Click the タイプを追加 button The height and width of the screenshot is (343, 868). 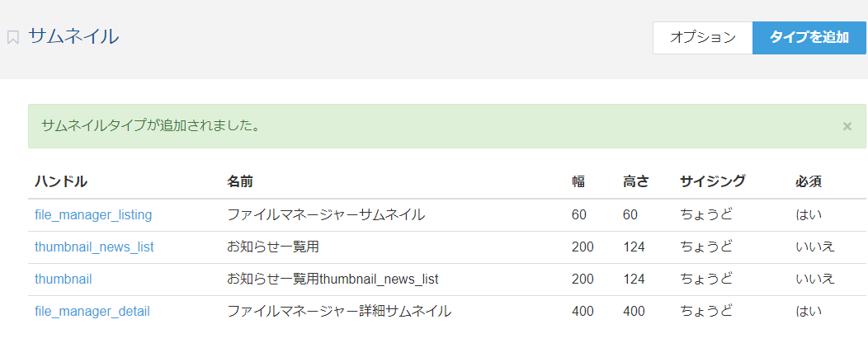click(809, 38)
